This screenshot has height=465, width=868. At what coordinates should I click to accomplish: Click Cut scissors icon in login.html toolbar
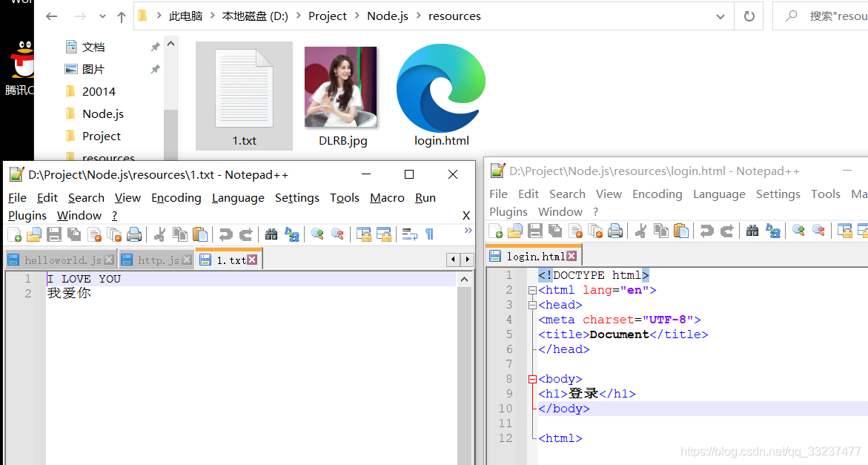coord(640,231)
